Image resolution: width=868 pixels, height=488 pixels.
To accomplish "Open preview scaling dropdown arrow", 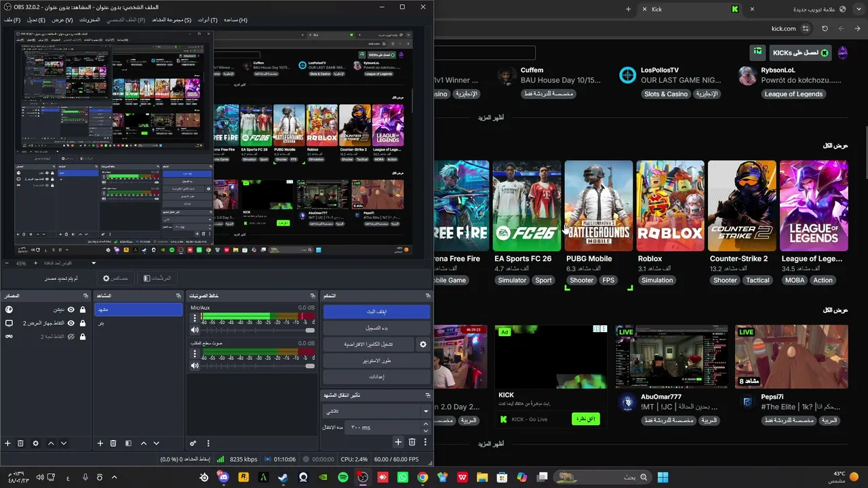I will click(x=94, y=263).
